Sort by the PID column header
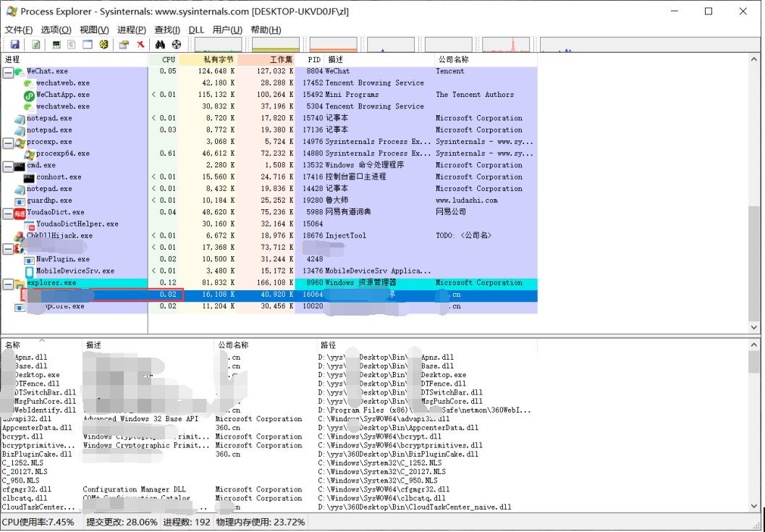765x532 pixels. tap(309, 59)
